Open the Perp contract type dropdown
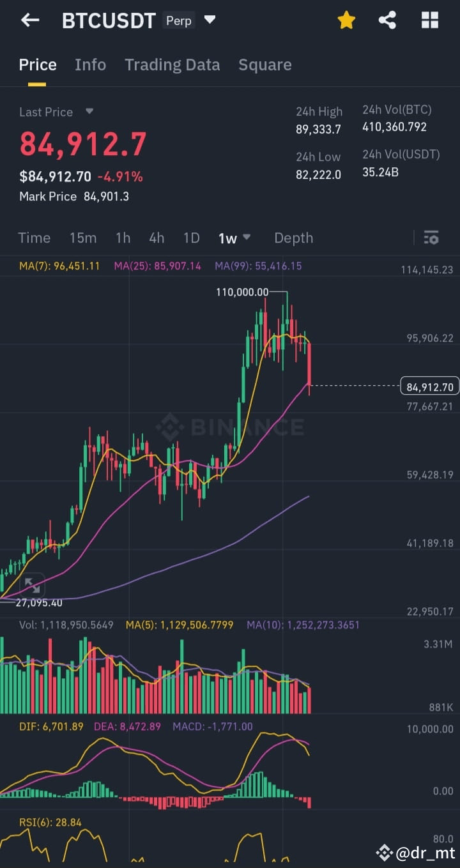The width and height of the screenshot is (460, 868). tap(178, 20)
